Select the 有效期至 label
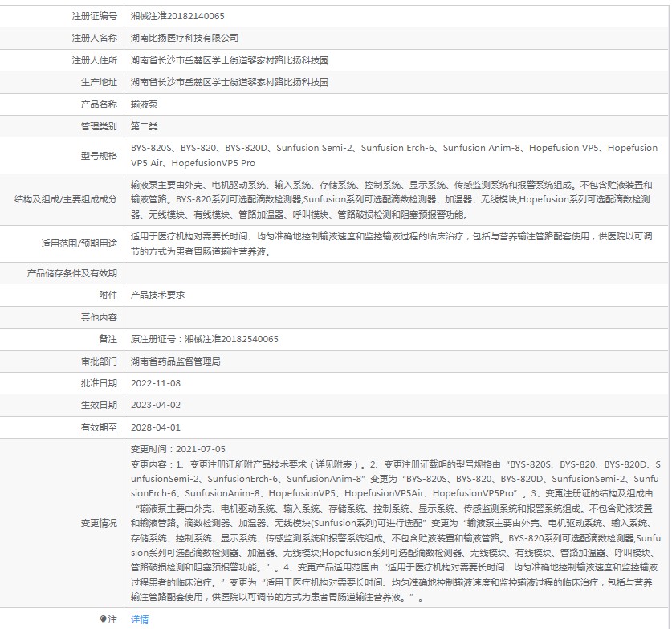Screen dimensions: 672x629 click(99, 427)
